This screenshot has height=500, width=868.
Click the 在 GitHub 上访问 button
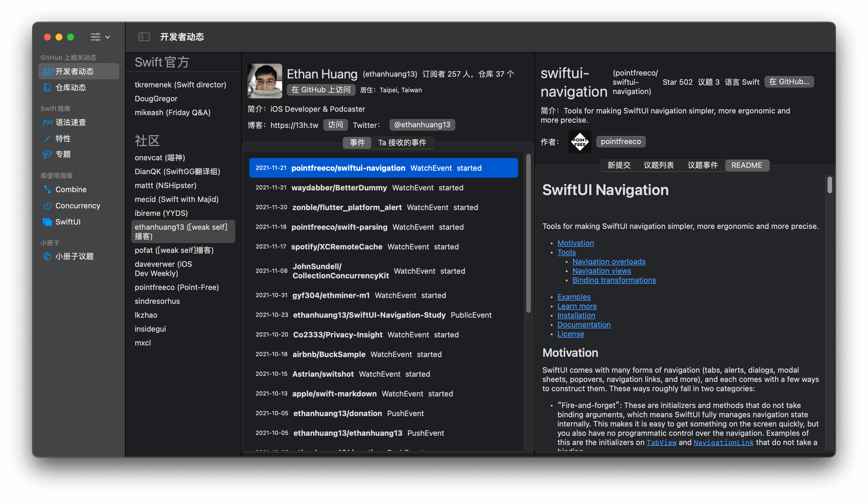tap(321, 90)
